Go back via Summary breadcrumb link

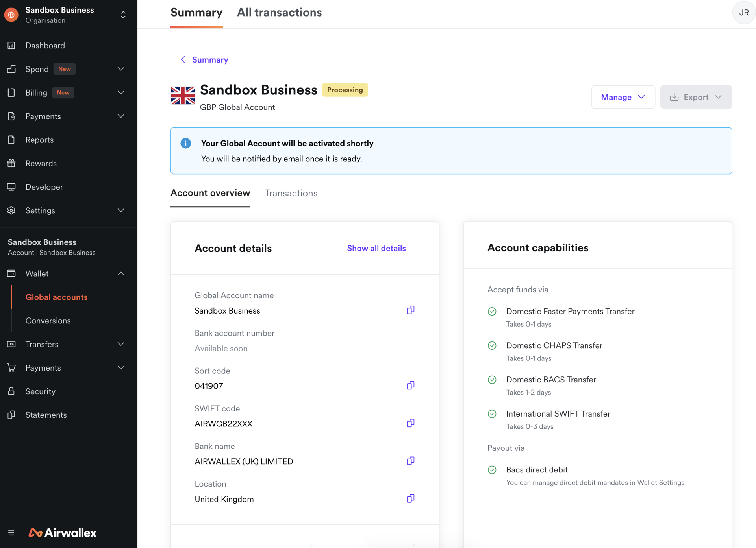[204, 60]
